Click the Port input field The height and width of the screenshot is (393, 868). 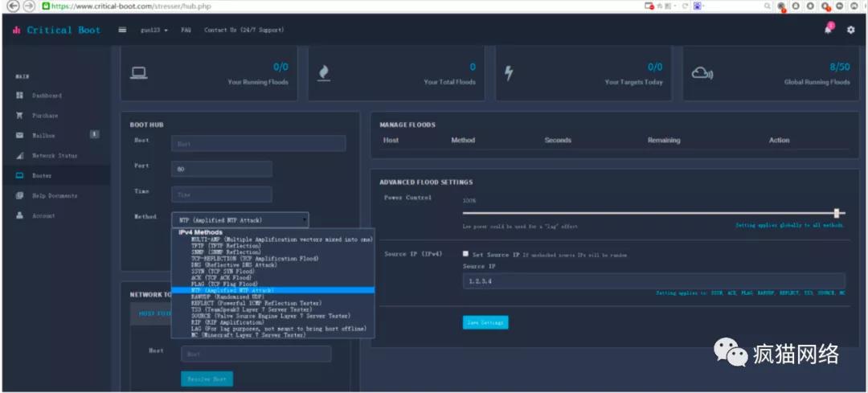click(x=221, y=170)
